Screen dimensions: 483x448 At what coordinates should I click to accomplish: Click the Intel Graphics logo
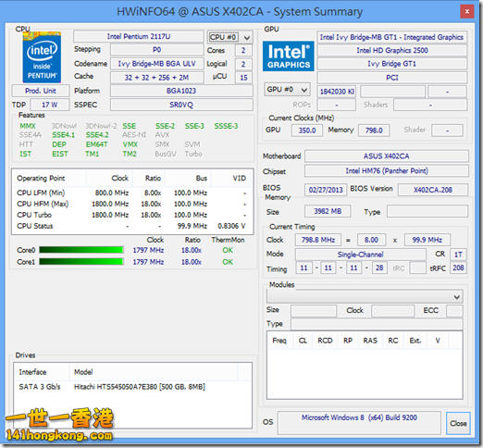[x=289, y=56]
